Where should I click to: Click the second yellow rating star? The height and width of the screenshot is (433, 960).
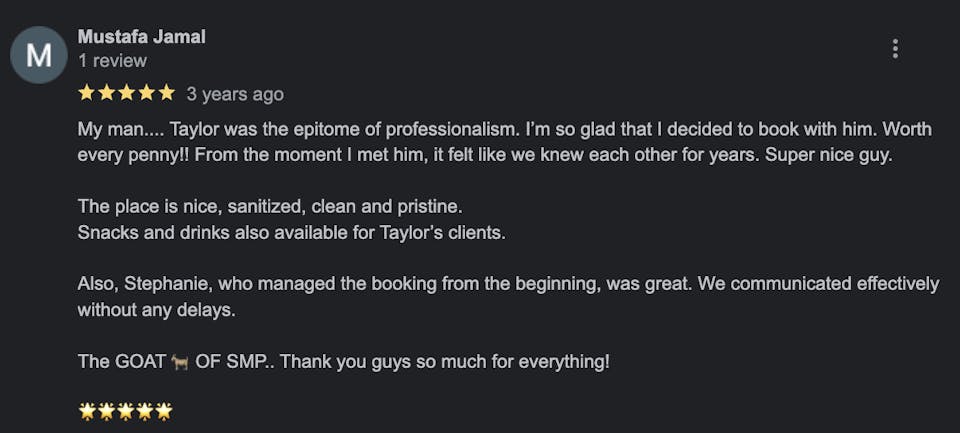pyautogui.click(x=106, y=93)
